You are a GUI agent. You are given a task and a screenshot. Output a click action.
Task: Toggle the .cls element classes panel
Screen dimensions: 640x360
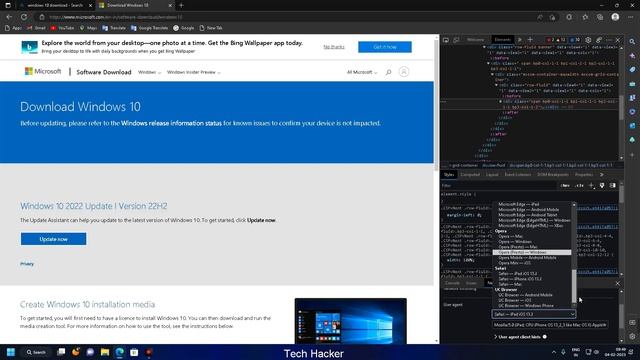click(x=580, y=185)
